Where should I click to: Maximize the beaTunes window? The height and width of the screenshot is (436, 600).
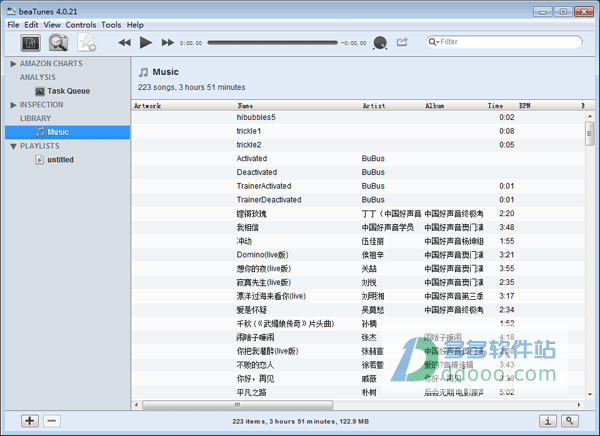tap(563, 11)
